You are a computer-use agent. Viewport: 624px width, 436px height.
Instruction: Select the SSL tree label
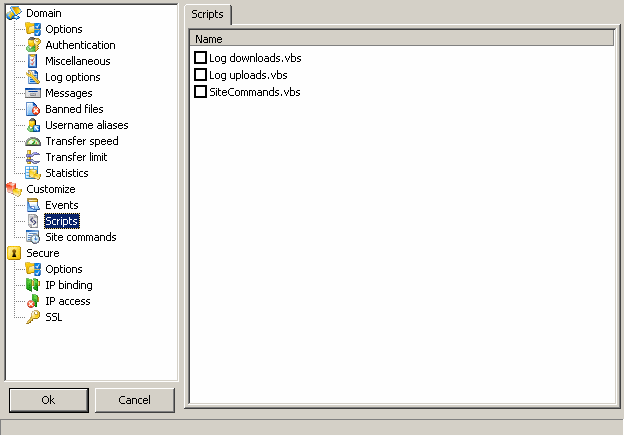[x=54, y=317]
